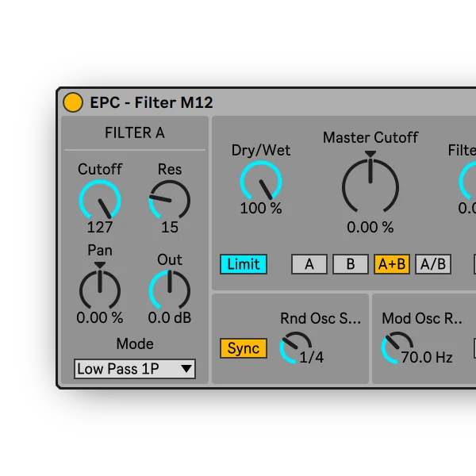Click the Dry/Wet knob
This screenshot has height=476, width=476.
(261, 181)
